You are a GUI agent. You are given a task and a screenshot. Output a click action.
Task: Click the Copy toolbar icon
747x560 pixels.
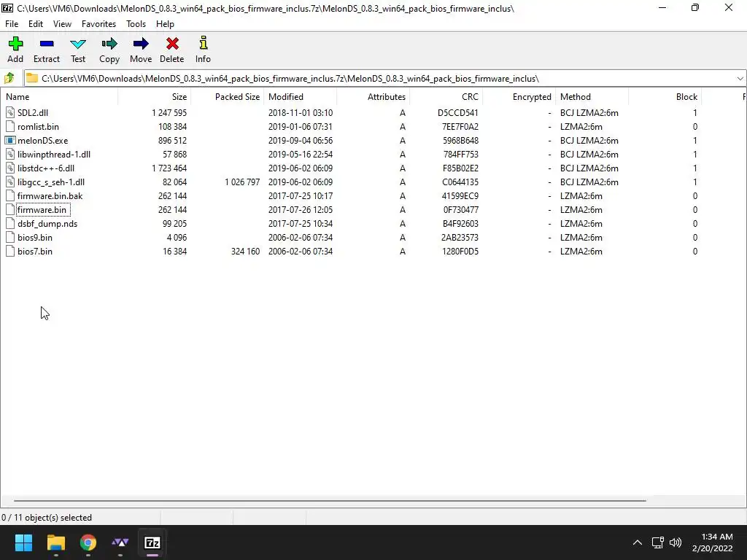(x=109, y=44)
